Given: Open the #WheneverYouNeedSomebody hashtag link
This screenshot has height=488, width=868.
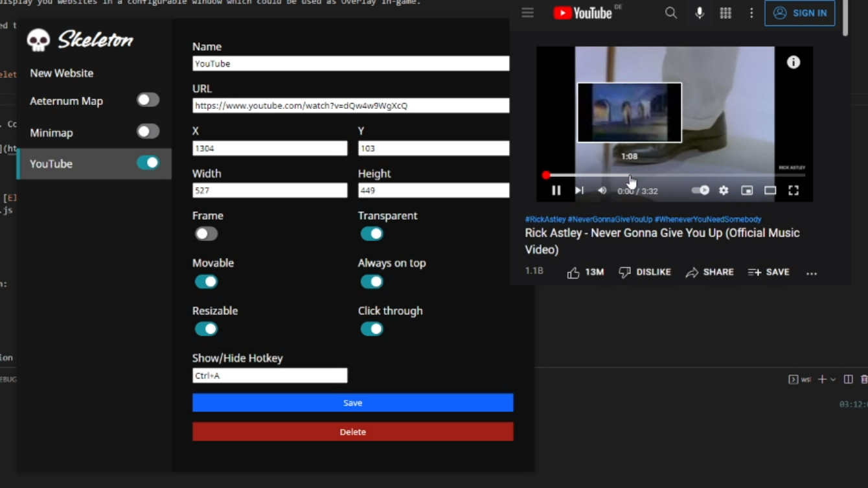Looking at the screenshot, I should tap(707, 220).
